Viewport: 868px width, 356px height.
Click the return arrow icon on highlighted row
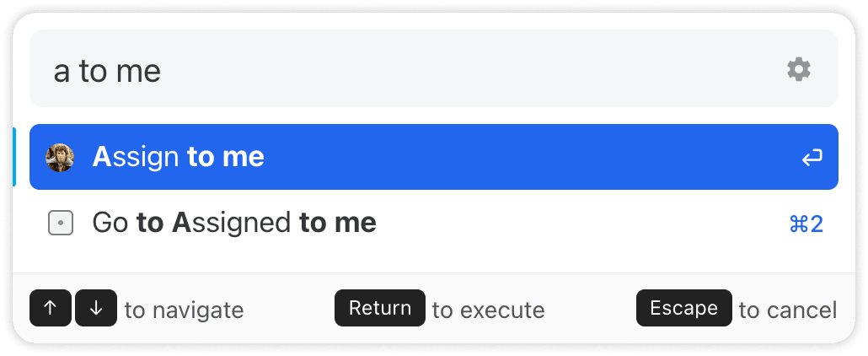(812, 158)
